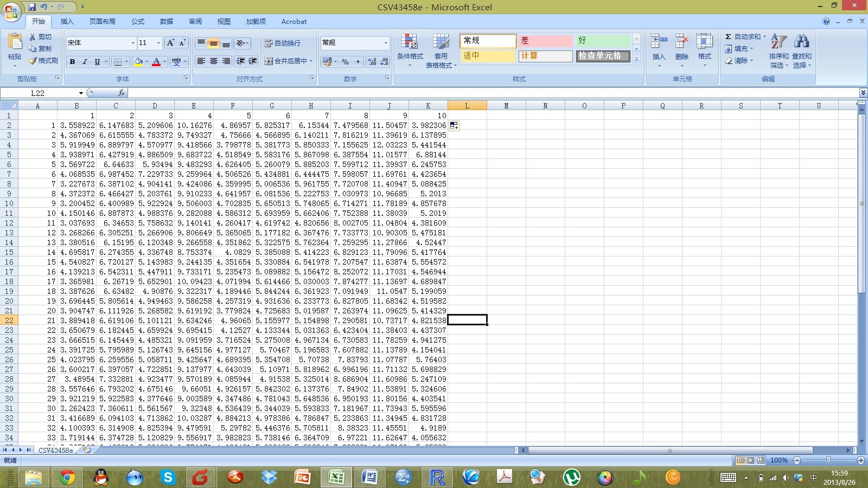This screenshot has height=488, width=868.
Task: Decrease font size with the small A icon
Action: tap(182, 43)
